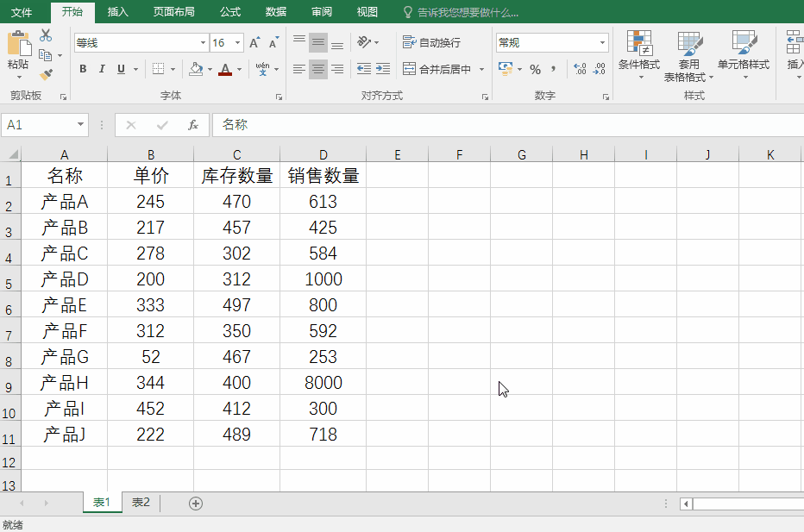Switch to the 视图 tab

[x=367, y=12]
